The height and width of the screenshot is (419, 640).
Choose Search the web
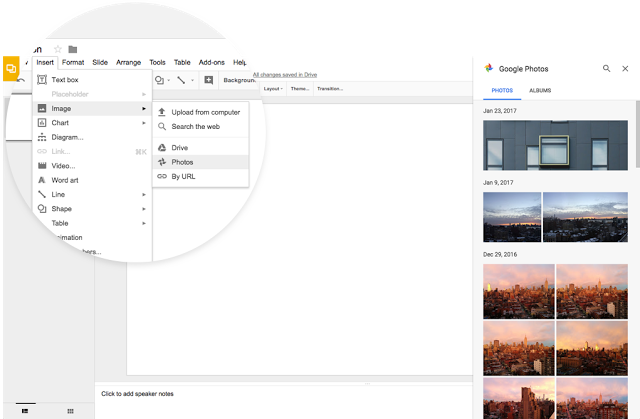click(x=201, y=126)
